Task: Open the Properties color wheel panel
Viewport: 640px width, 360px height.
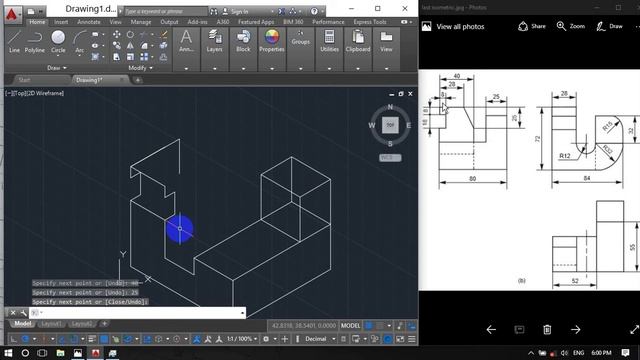Action: [272, 41]
